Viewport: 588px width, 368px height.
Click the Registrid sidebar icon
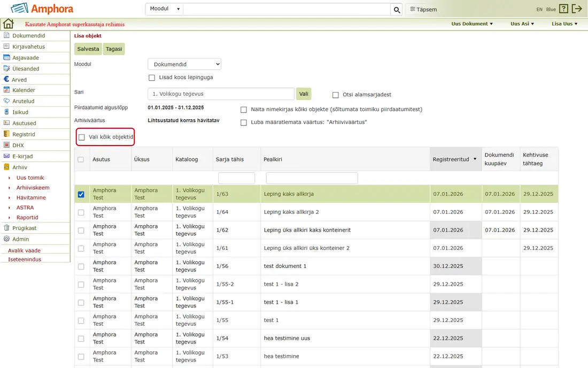click(x=6, y=134)
